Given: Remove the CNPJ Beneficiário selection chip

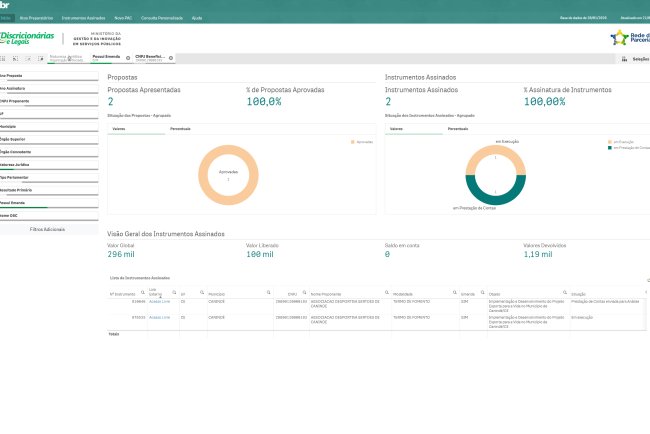Looking at the screenshot, I should tap(171, 58).
